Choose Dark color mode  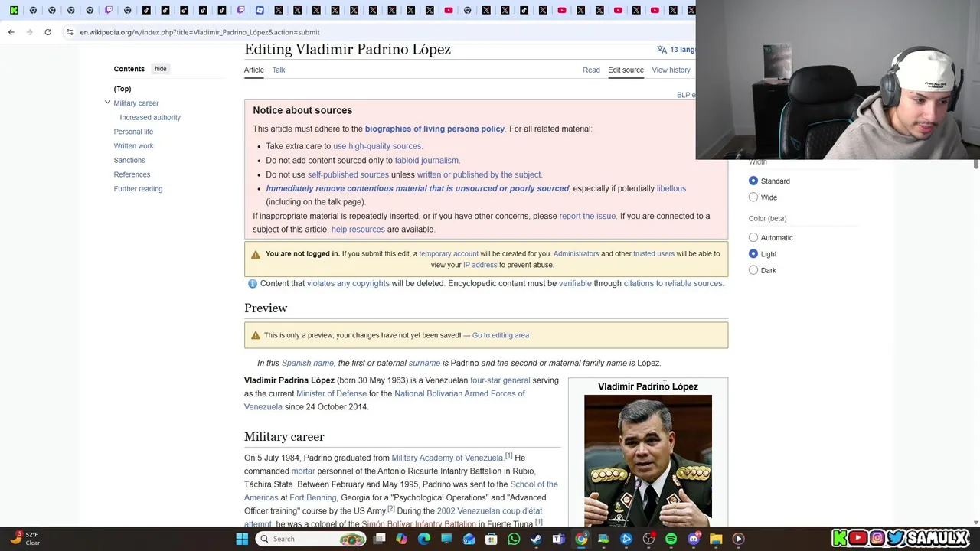[x=753, y=270]
